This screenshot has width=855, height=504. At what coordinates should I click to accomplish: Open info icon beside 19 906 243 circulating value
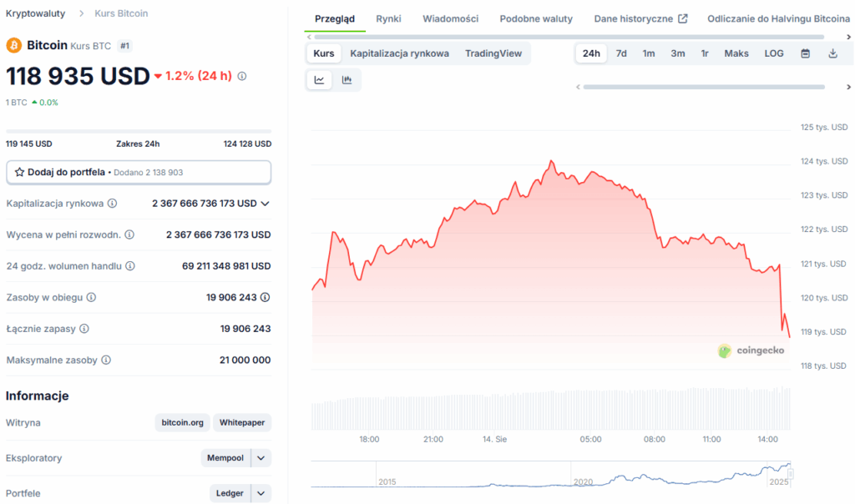265,298
